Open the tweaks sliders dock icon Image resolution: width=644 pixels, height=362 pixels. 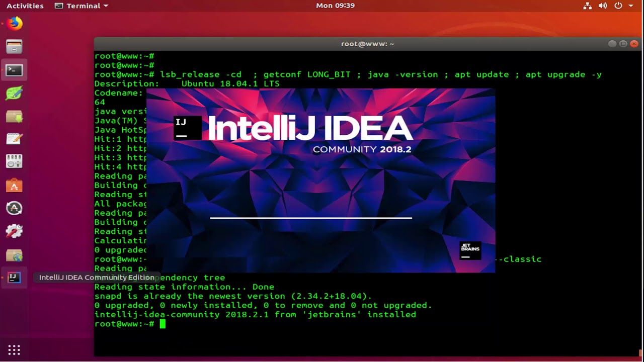tap(14, 162)
